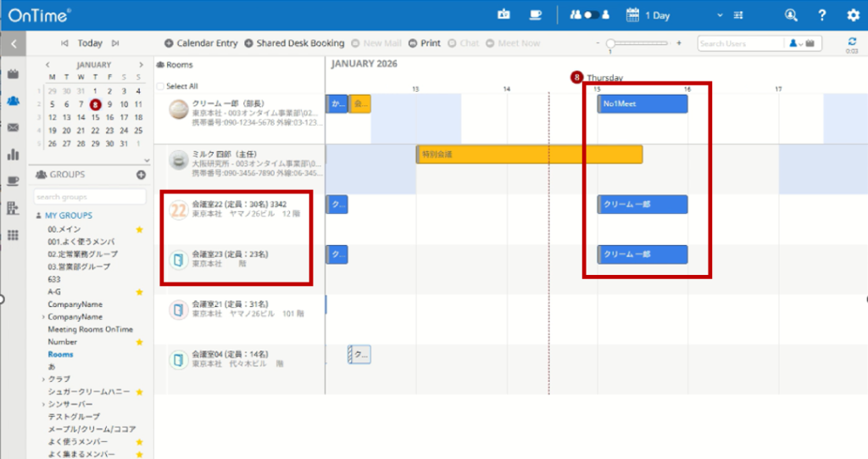Expand the クラブ group tree item
868x459 pixels.
[x=42, y=379]
